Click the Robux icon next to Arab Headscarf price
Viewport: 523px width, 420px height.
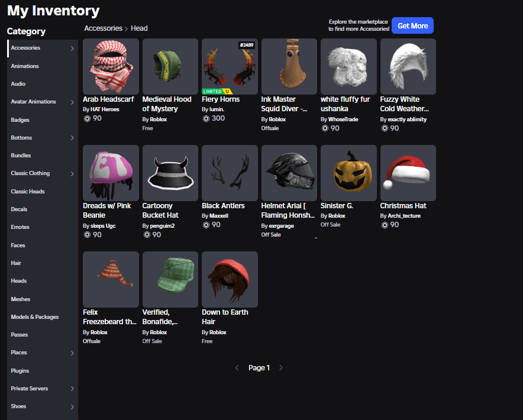[x=86, y=118]
